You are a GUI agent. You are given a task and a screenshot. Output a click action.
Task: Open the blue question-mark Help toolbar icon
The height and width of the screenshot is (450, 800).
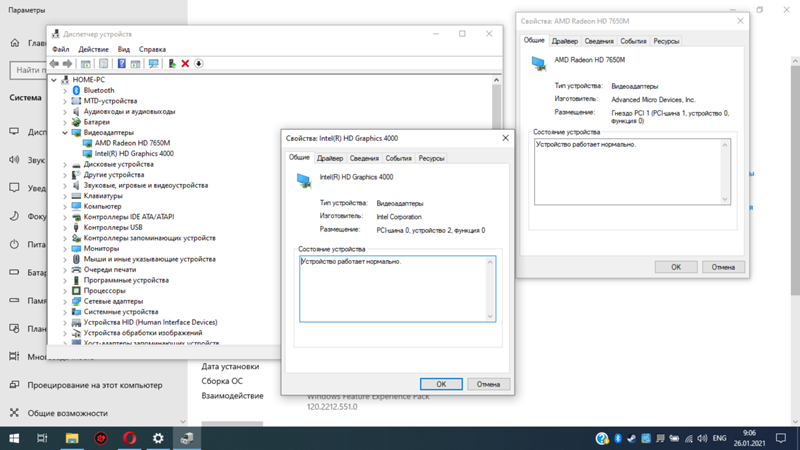coord(121,64)
